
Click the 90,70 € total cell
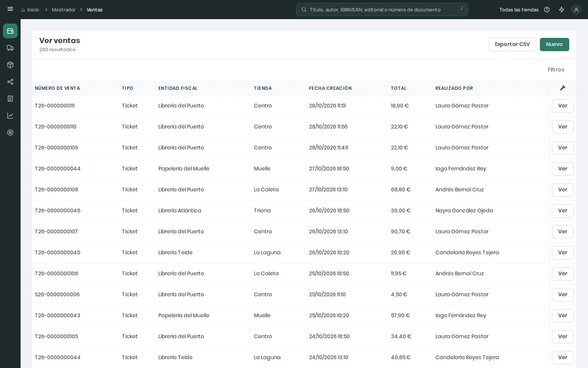coord(401,231)
